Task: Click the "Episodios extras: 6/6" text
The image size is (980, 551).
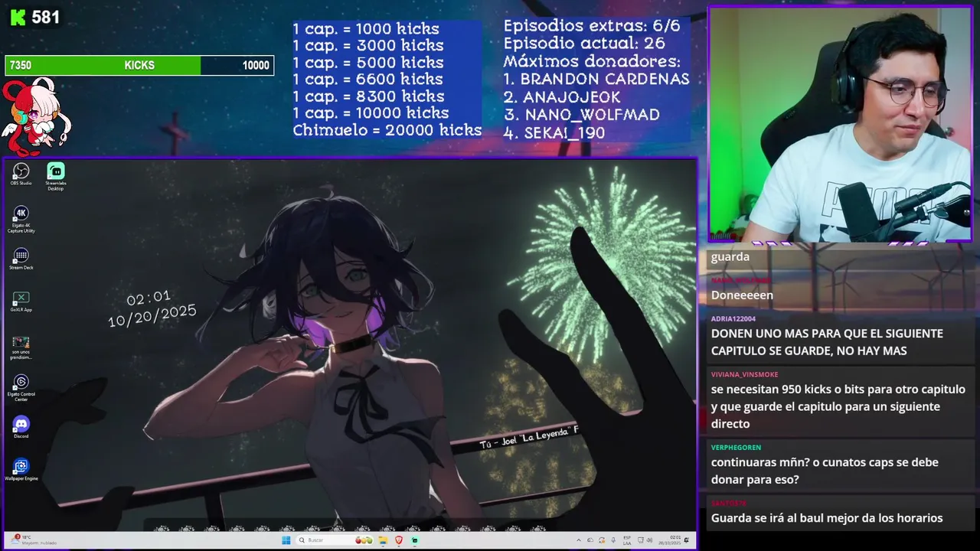Action: 591,25
